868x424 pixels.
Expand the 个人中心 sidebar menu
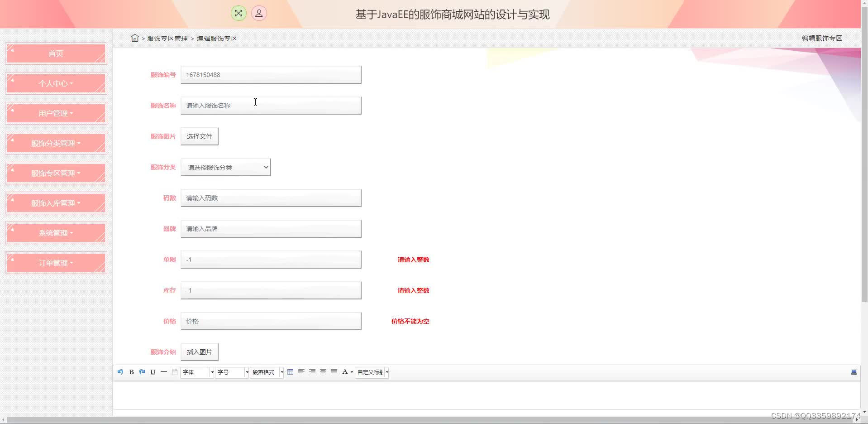click(x=56, y=83)
